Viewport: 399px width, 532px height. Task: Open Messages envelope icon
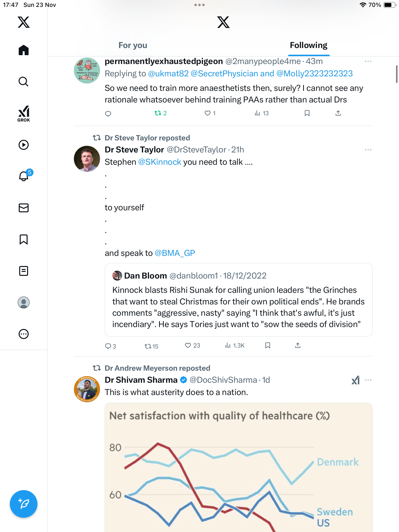point(24,208)
